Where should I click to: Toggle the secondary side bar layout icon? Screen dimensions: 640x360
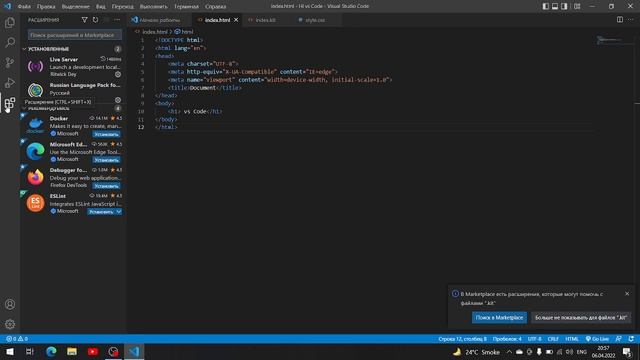[564, 6]
